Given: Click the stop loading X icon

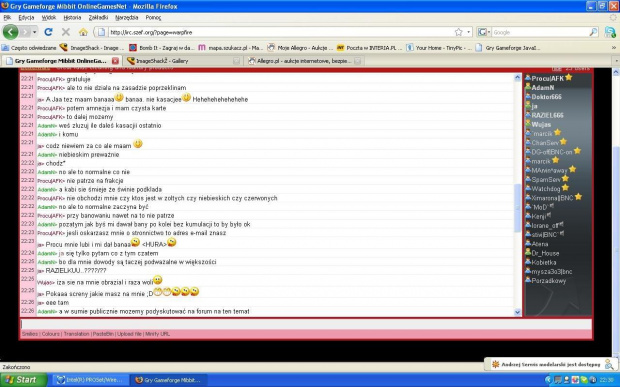Looking at the screenshot, I should [66, 32].
